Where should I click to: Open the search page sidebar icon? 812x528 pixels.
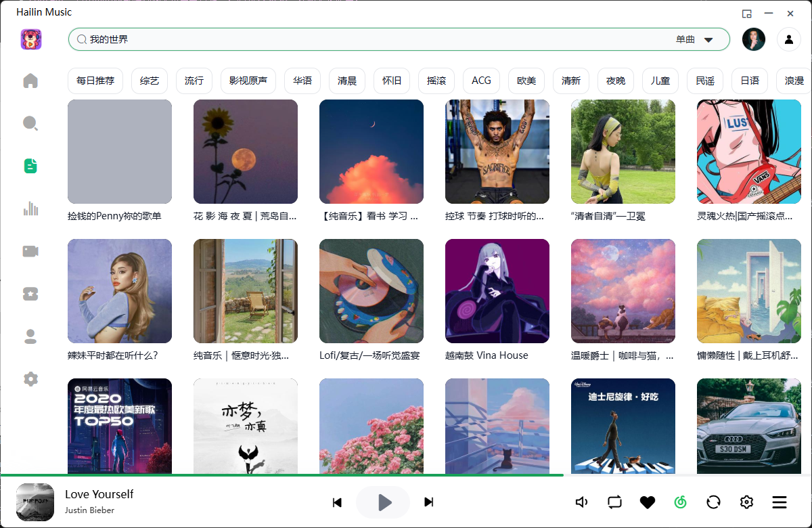pyautogui.click(x=30, y=123)
